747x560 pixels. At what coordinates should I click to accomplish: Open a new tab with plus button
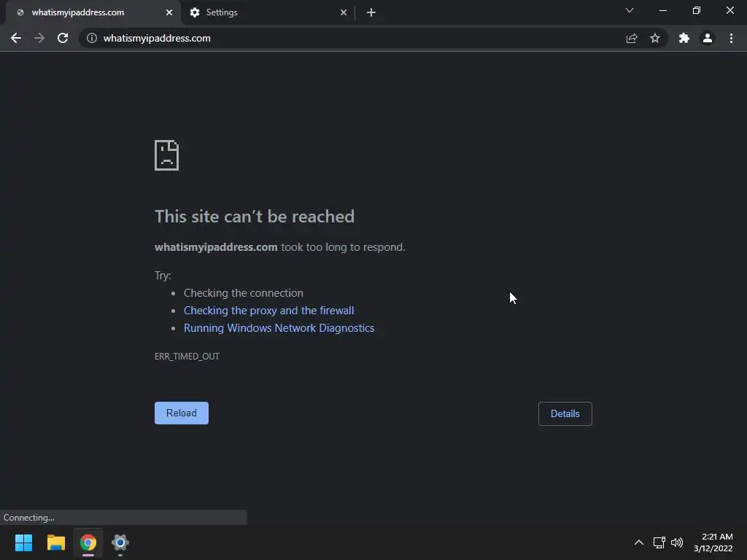371,12
